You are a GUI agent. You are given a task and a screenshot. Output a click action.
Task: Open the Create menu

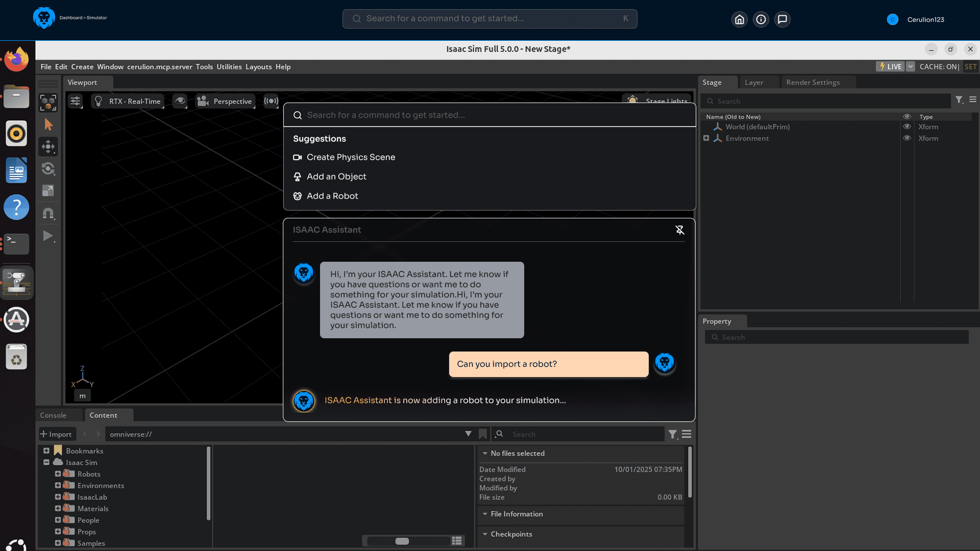point(82,67)
